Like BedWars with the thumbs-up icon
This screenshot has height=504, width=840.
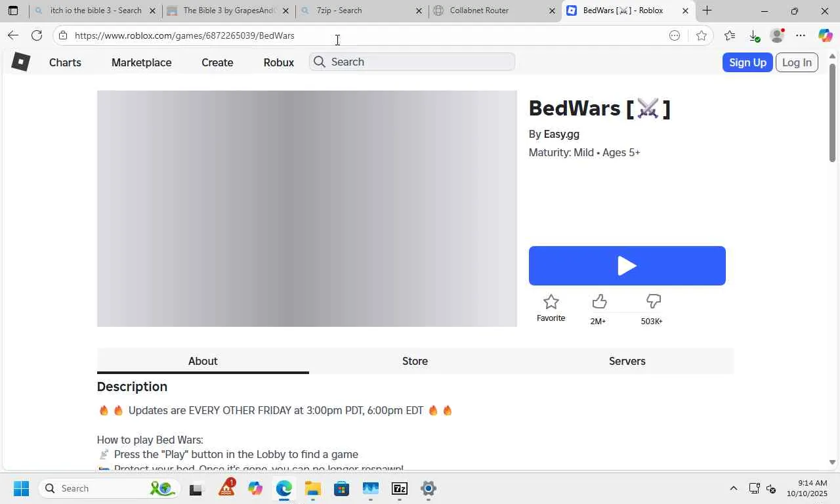tap(599, 301)
